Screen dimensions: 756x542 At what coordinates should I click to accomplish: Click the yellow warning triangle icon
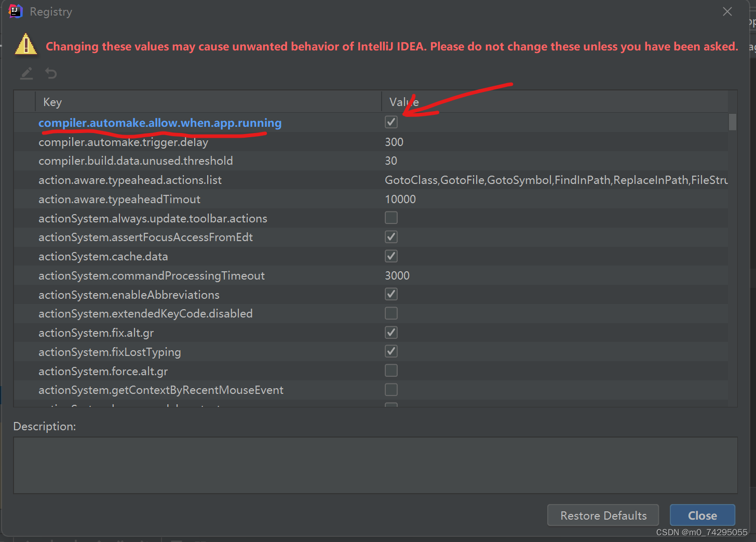click(26, 45)
